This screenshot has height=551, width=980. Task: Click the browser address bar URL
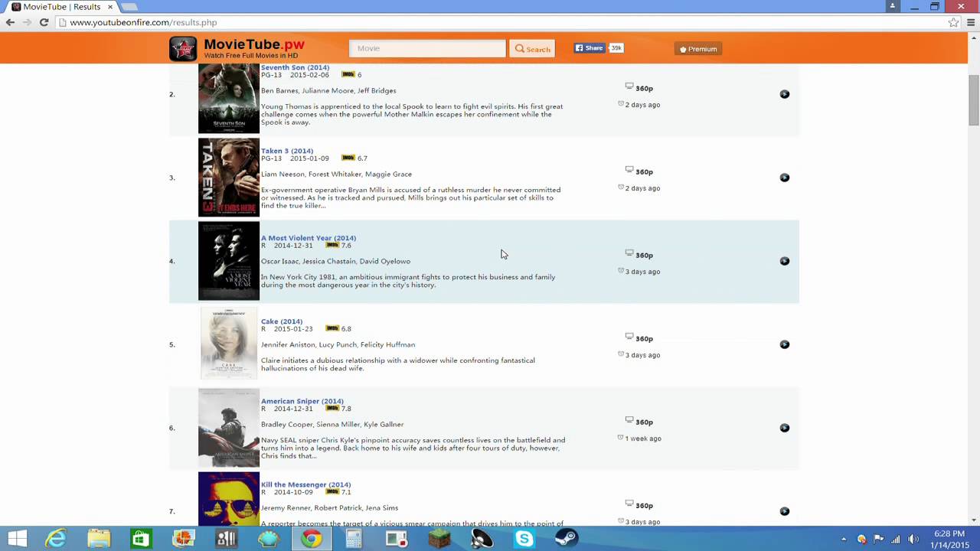[143, 23]
